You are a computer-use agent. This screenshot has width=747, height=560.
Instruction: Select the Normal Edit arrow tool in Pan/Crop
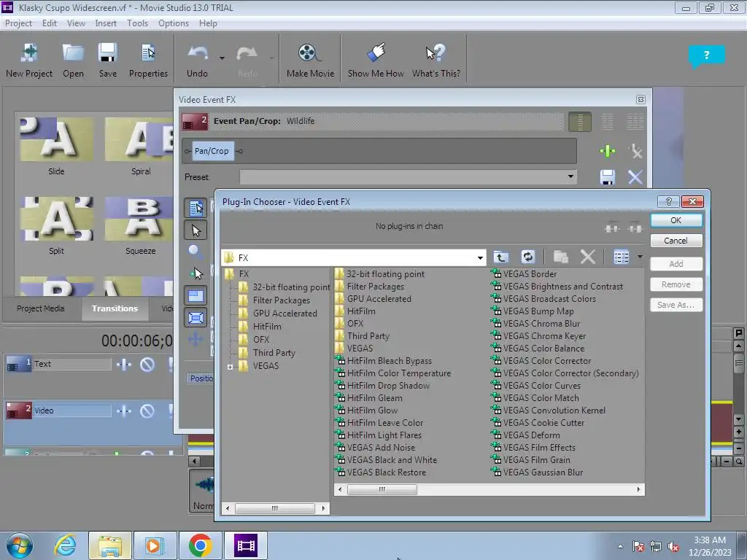point(196,230)
